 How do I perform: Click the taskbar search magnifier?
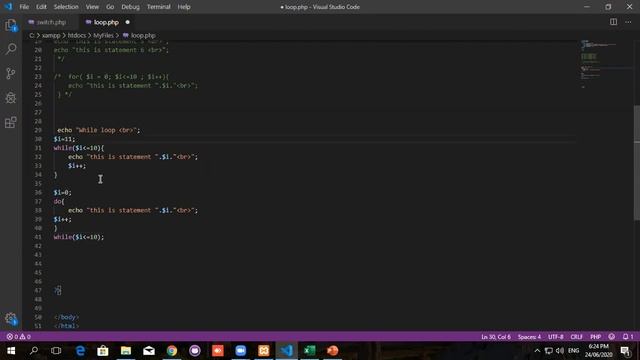(x=34, y=351)
